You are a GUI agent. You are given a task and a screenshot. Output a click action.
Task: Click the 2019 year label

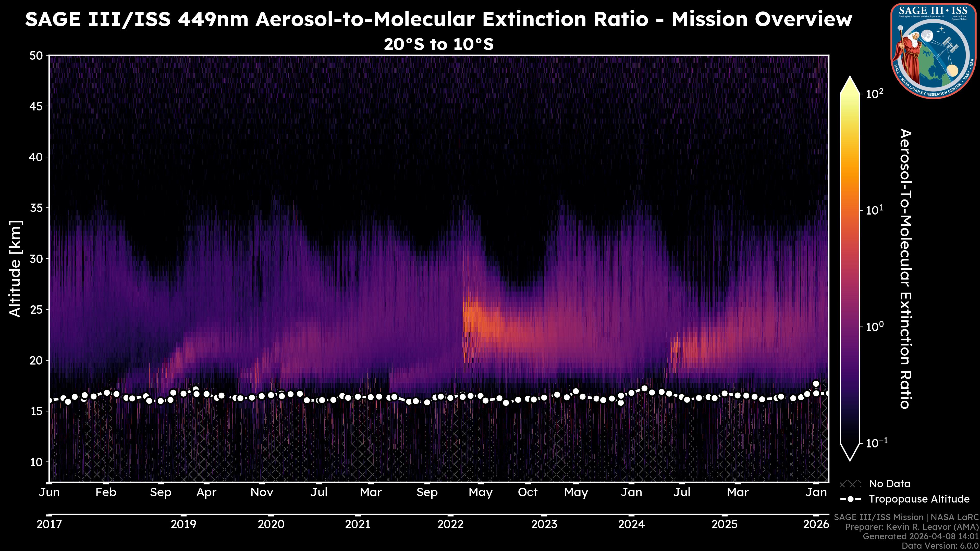pos(183,524)
